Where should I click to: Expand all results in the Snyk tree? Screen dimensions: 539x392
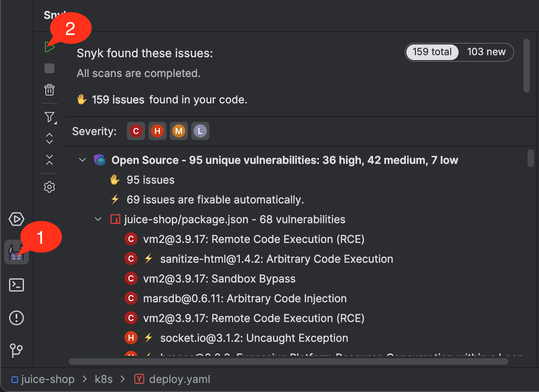49,138
